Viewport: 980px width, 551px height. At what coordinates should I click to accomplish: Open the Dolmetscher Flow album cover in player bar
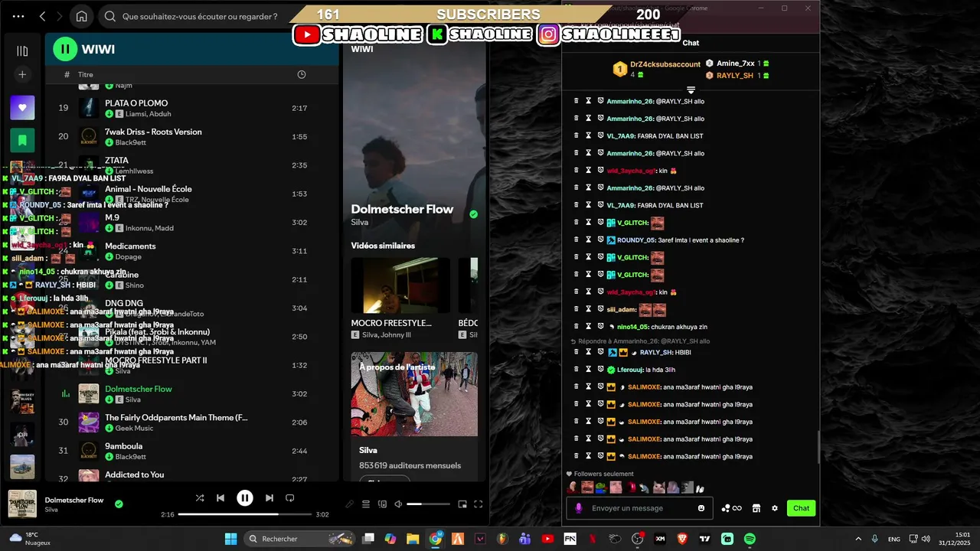click(22, 504)
